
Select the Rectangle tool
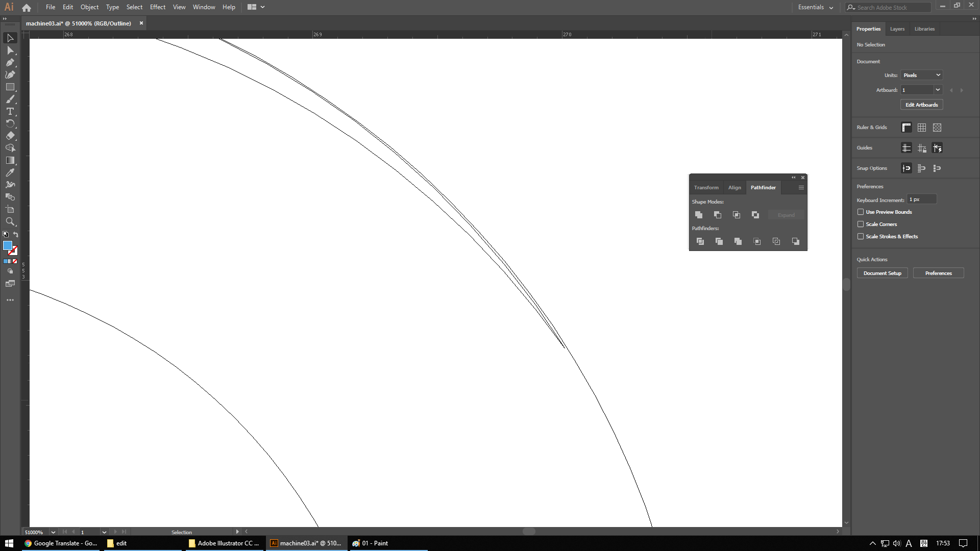(x=10, y=87)
